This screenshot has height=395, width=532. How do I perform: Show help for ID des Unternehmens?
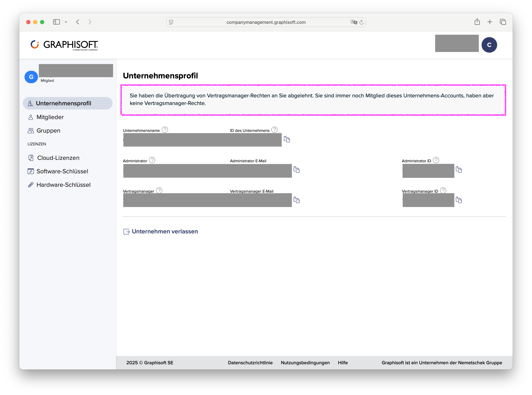tap(274, 130)
